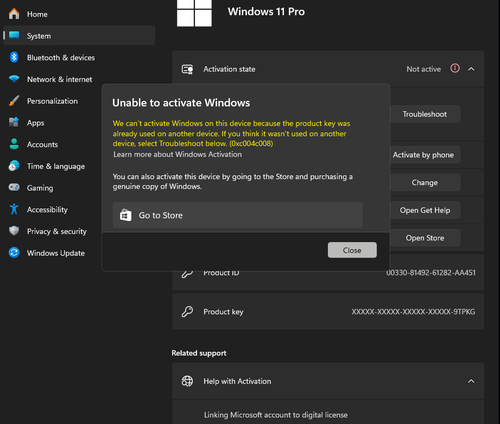Click the Activate by phone button

(x=425, y=155)
